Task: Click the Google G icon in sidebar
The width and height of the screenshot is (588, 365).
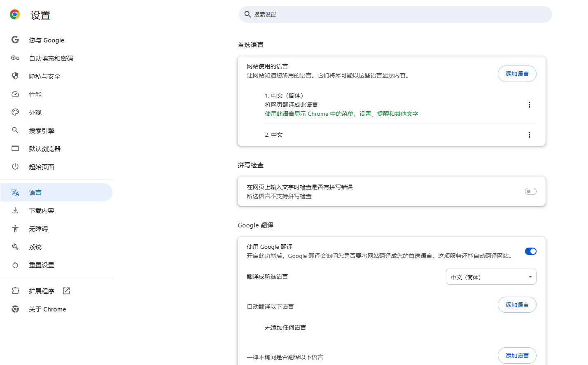Action: tap(15, 40)
